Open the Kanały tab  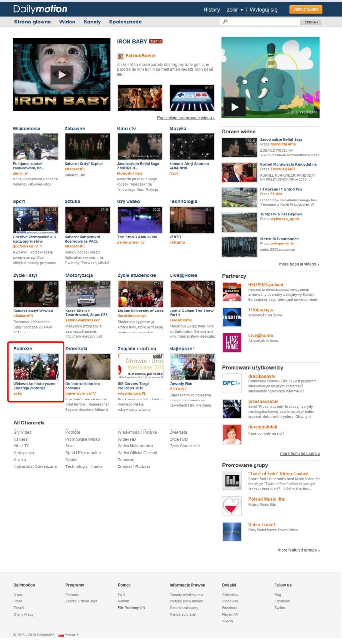(x=92, y=22)
